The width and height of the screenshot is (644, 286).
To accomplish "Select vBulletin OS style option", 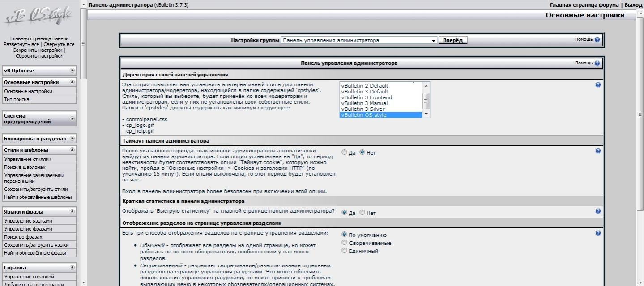I will 381,115.
